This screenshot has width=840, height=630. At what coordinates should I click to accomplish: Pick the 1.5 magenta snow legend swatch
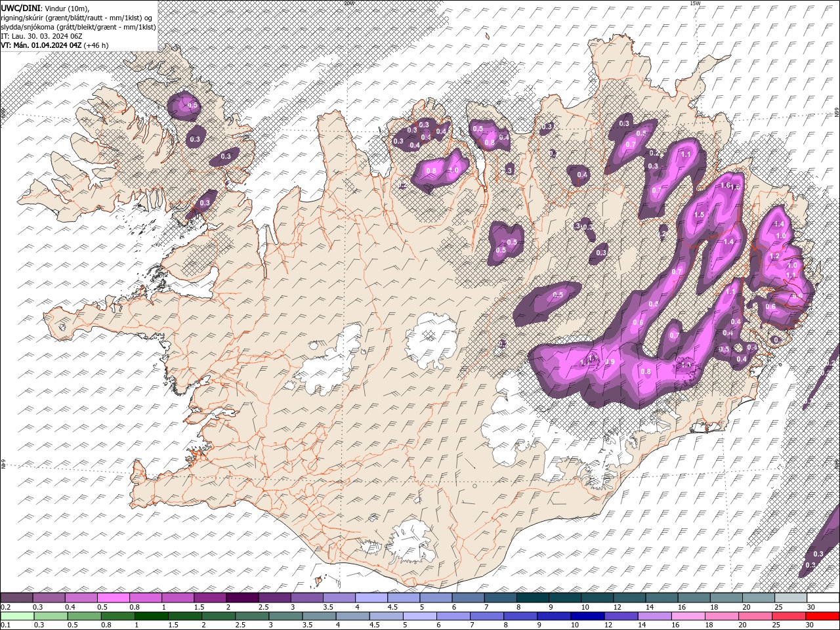(209, 598)
